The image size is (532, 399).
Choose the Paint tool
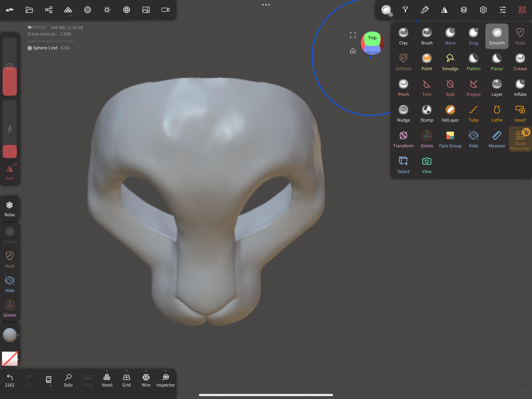pos(427,62)
